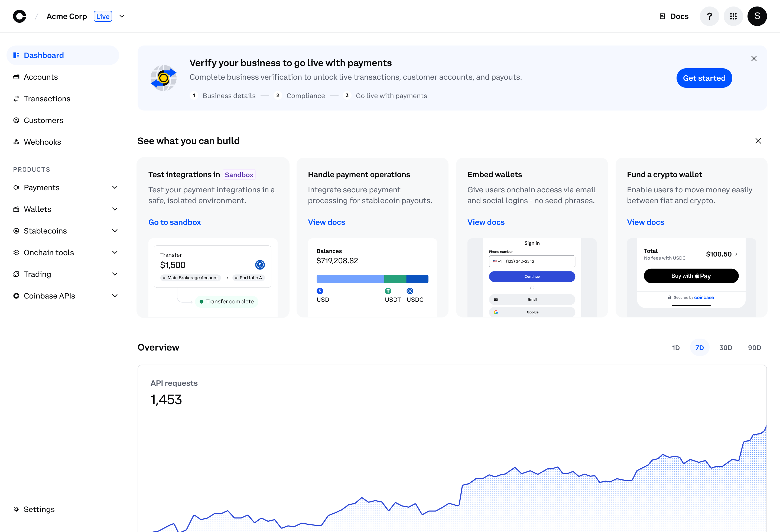
Task: Expand the Stablecoins submenu chevron
Action: [115, 231]
